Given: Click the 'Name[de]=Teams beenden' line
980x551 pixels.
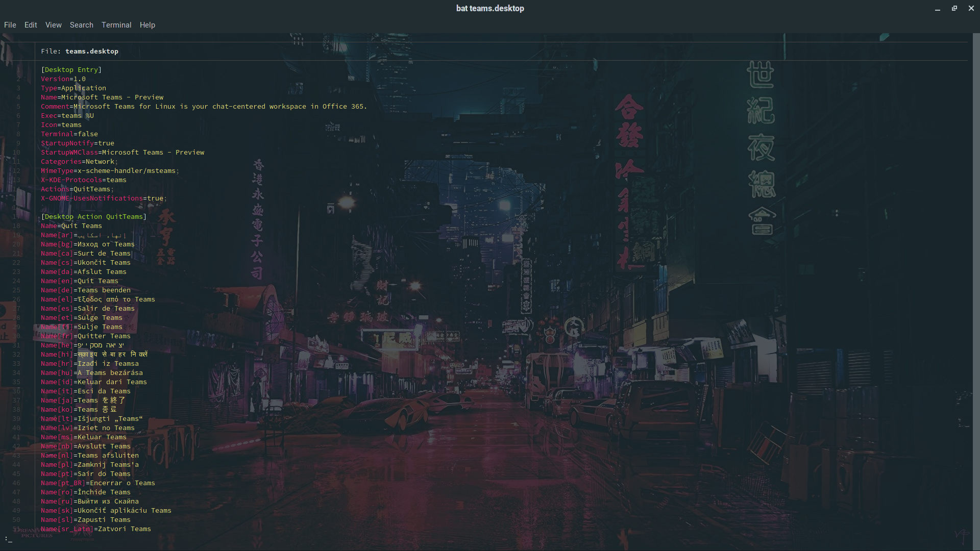Looking at the screenshot, I should point(86,290).
